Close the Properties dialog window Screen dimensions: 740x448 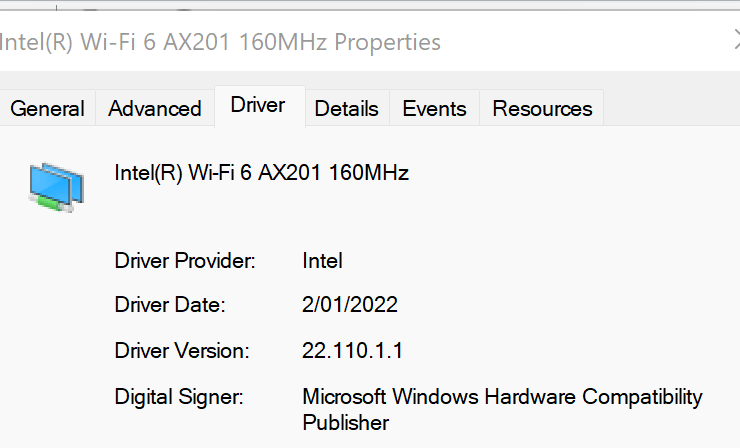click(x=736, y=40)
